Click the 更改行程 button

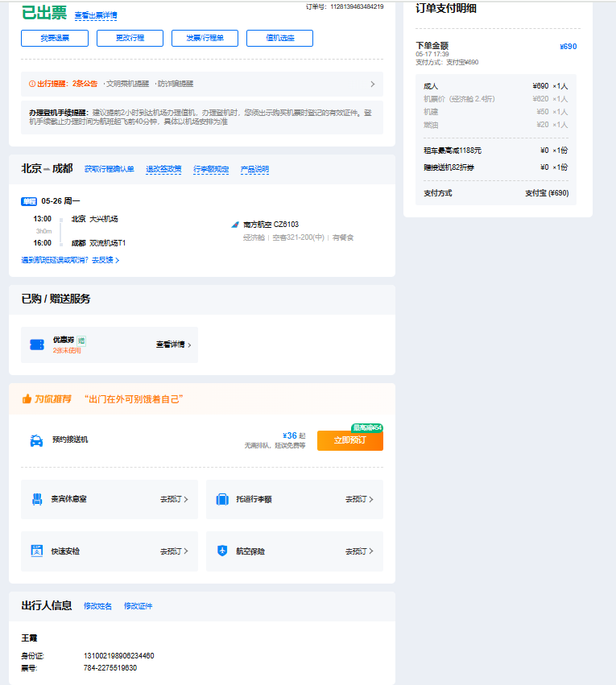tap(130, 38)
